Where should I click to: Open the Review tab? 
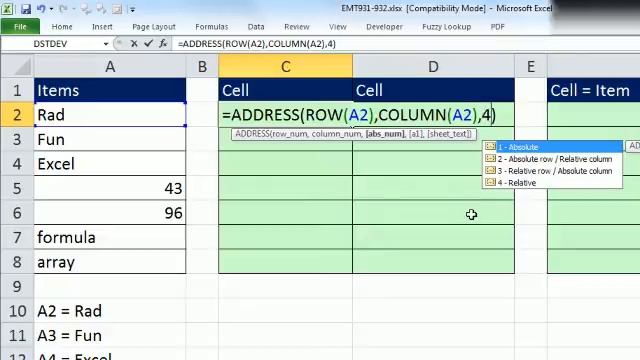[x=297, y=27]
